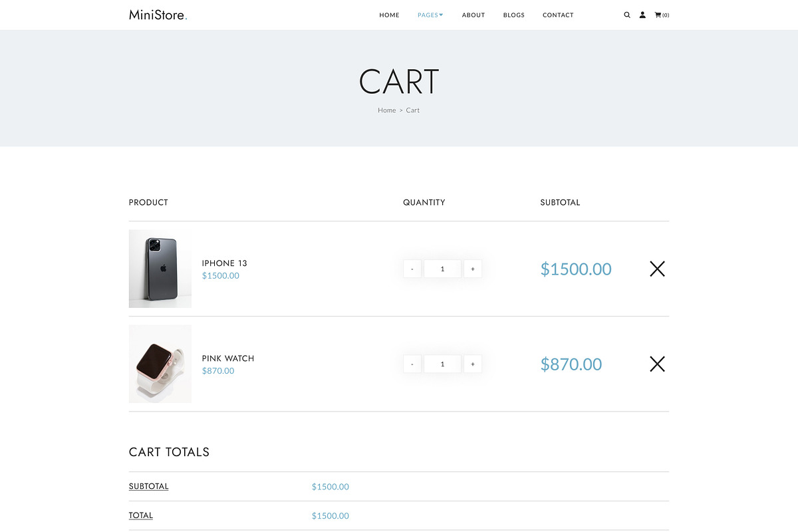Click SUBTOTAL label in cart totals
The width and height of the screenshot is (798, 532).
(x=149, y=486)
